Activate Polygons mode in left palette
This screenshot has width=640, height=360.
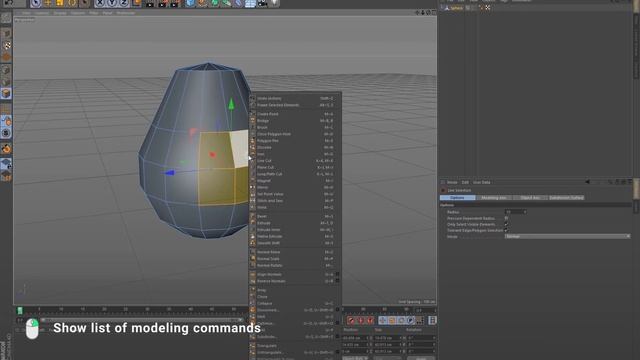coord(6,93)
